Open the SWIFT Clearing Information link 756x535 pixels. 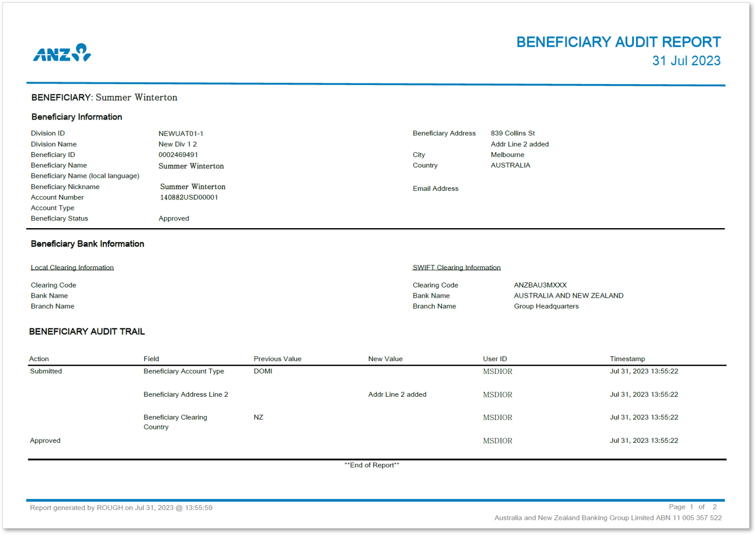457,267
